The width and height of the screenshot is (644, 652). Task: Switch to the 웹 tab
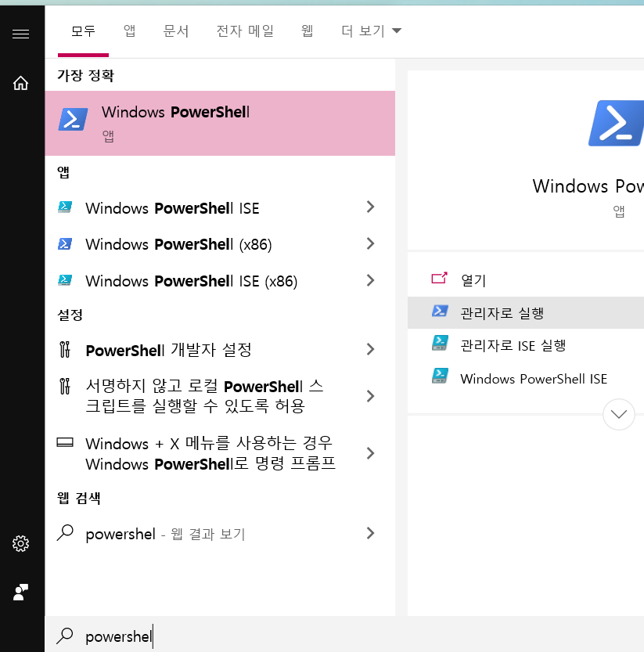308,31
